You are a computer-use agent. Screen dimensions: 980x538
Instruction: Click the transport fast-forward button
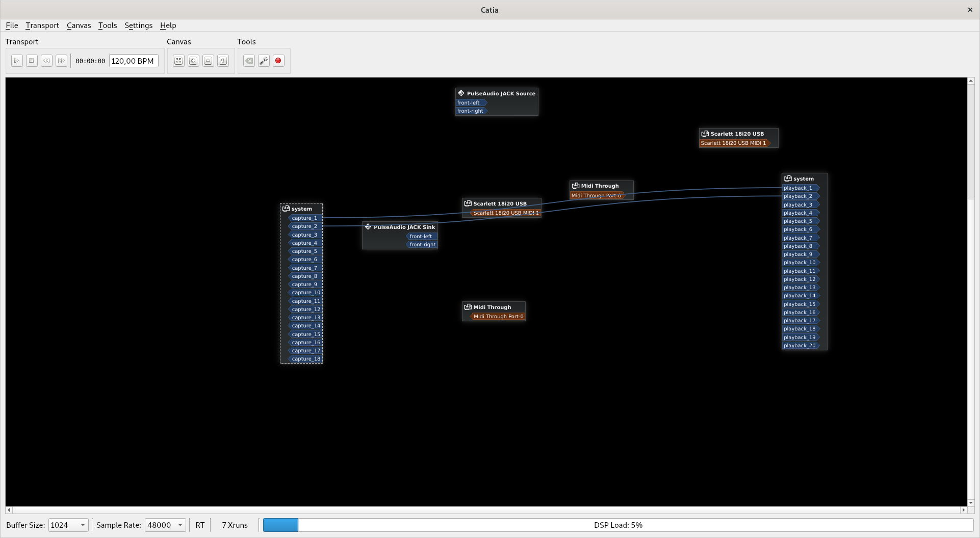(61, 61)
